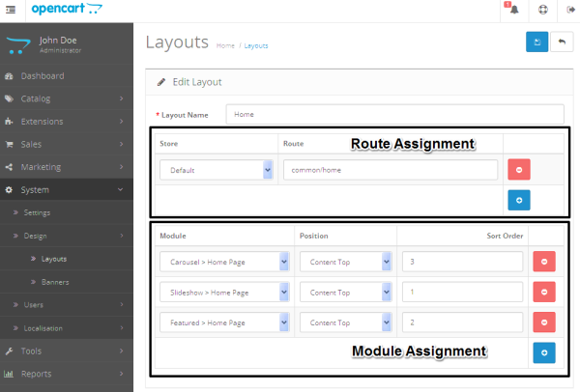Click the Catalog tag icon
The height and width of the screenshot is (392, 580).
pos(9,98)
